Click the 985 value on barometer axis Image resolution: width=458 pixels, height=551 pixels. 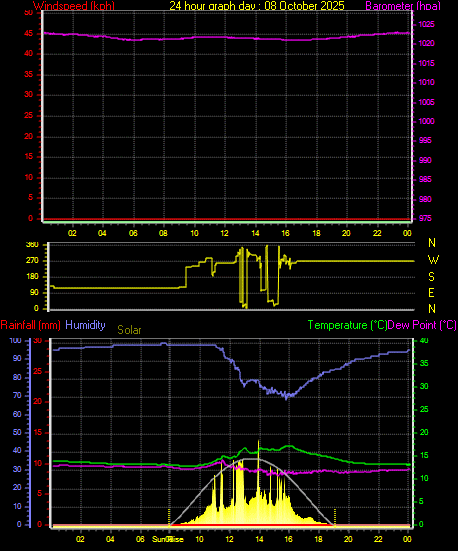pyautogui.click(x=425, y=180)
